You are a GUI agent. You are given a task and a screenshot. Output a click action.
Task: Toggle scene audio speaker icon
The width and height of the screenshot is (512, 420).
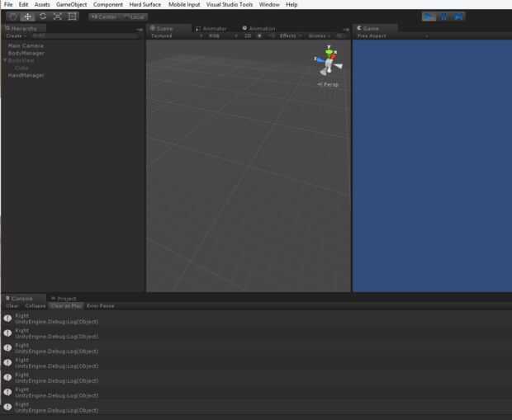[271, 36]
